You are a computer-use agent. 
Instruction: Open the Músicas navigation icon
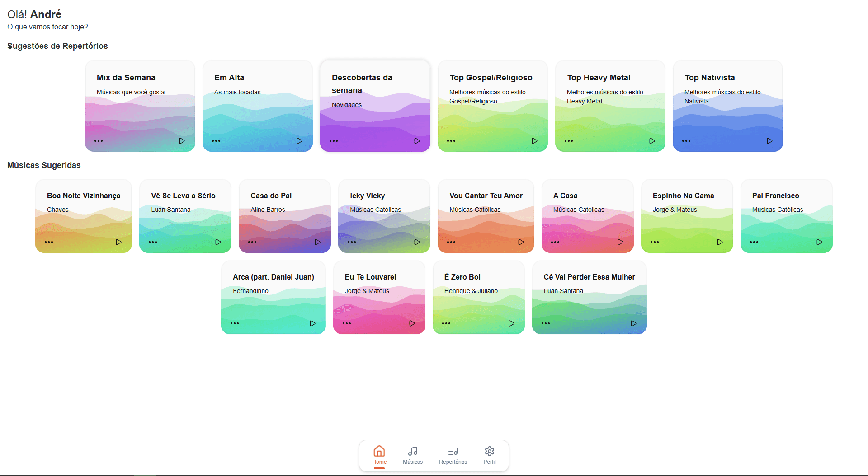pos(412,455)
